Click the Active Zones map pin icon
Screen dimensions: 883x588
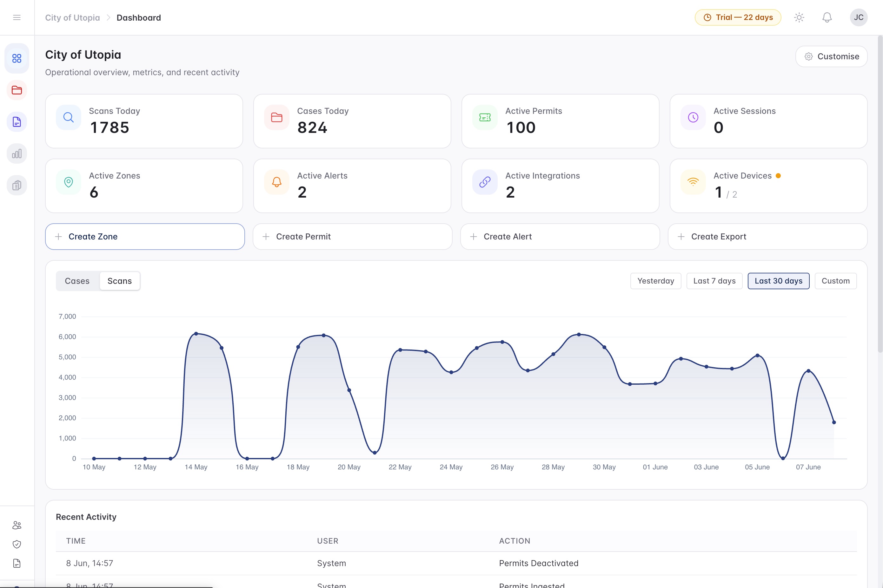(68, 182)
